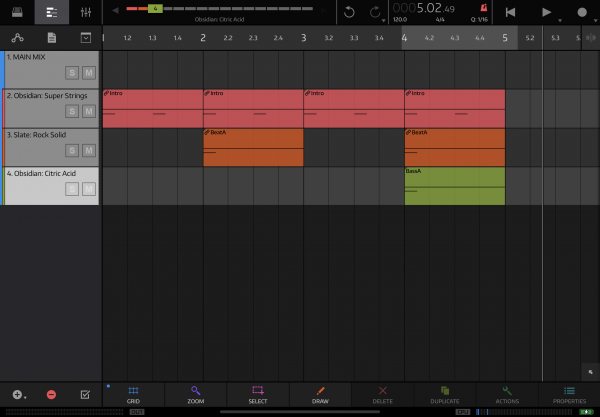Screen dimensions: 600x417
Task: Redo the last action
Action: [x=375, y=12]
